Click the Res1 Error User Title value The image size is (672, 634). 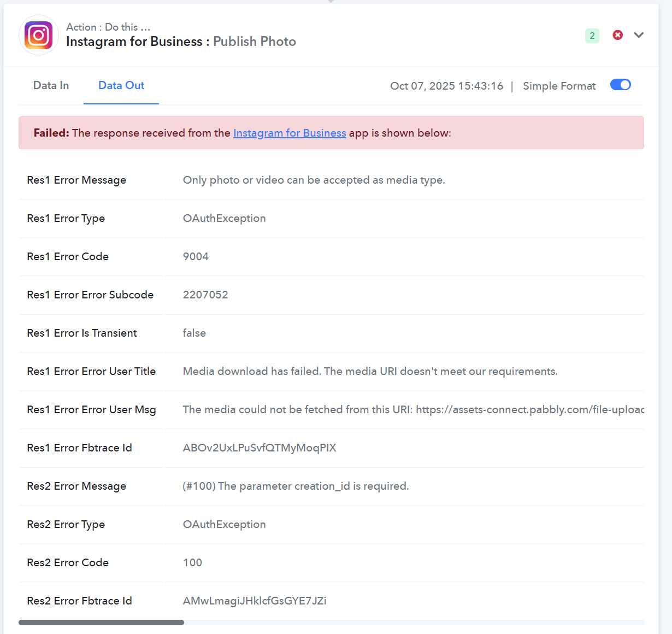(370, 371)
